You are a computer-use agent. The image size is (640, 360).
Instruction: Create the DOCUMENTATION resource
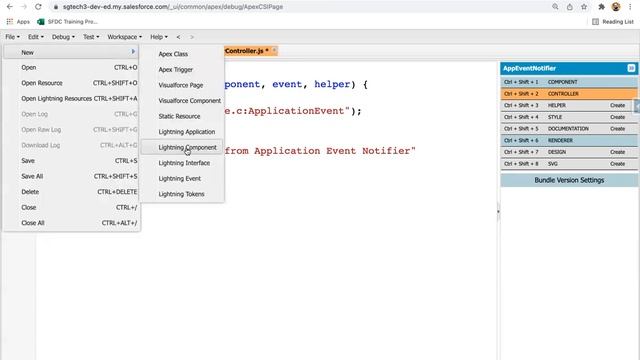pos(618,129)
